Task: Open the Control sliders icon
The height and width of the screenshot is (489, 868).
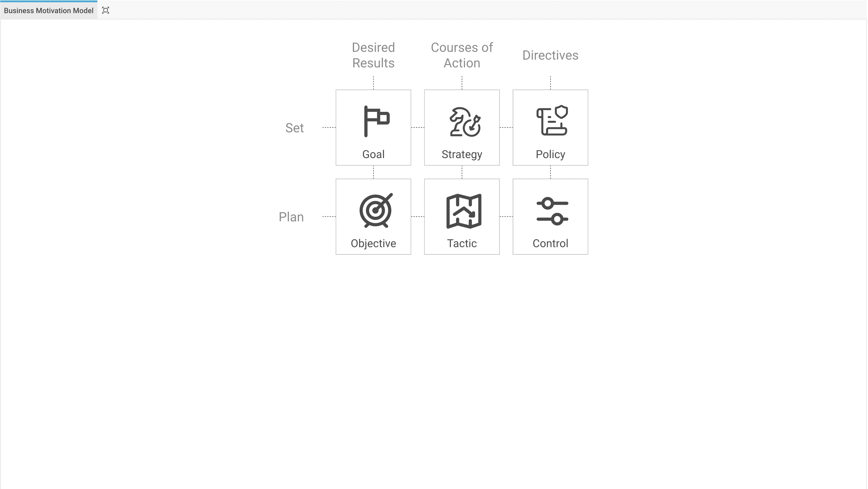Action: coord(552,211)
